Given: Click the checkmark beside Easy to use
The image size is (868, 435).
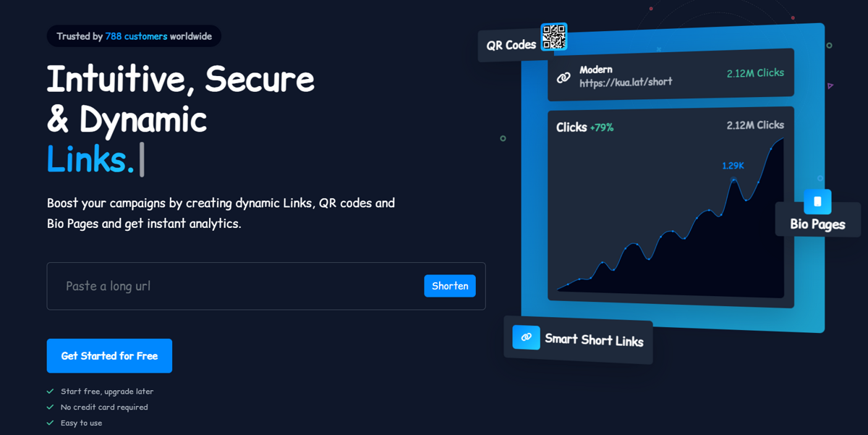Looking at the screenshot, I should tap(51, 423).
